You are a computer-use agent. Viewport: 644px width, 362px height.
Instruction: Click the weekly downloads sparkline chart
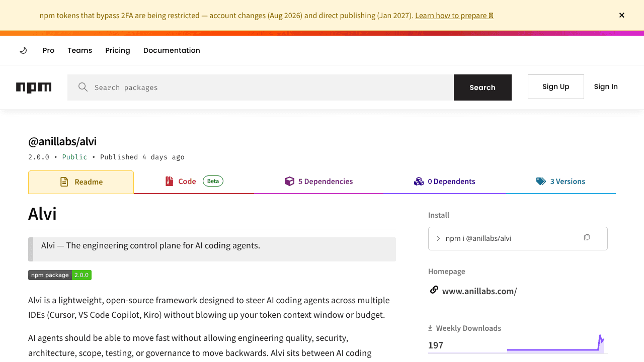coord(555,343)
